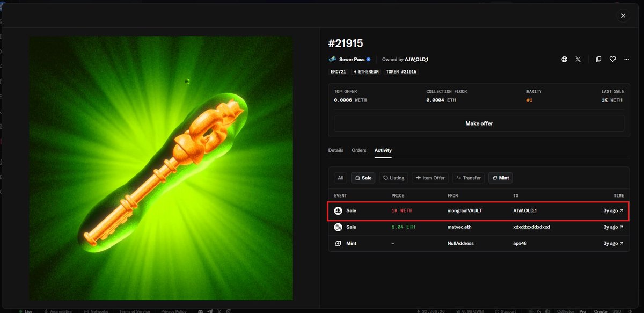644x313 pixels.
Task: Click the Sewer Pass key artwork image
Action: pos(161,168)
